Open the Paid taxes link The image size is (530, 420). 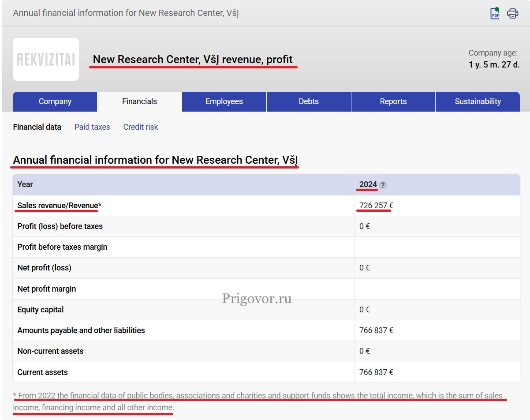92,127
